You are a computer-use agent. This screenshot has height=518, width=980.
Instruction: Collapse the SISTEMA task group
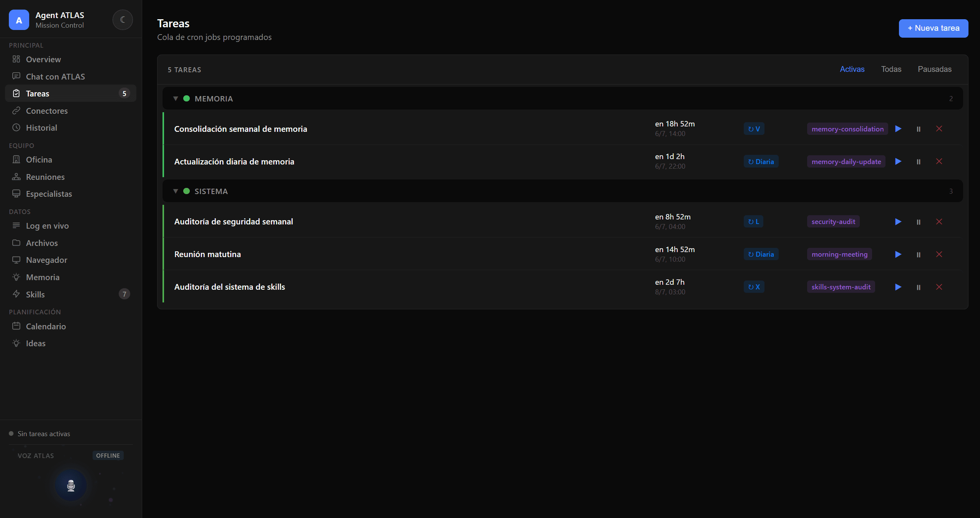coord(176,191)
